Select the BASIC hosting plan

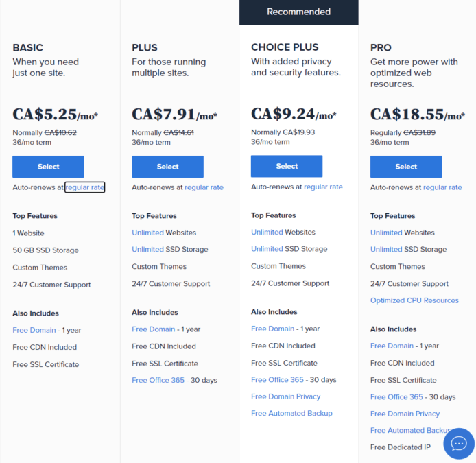coord(48,167)
